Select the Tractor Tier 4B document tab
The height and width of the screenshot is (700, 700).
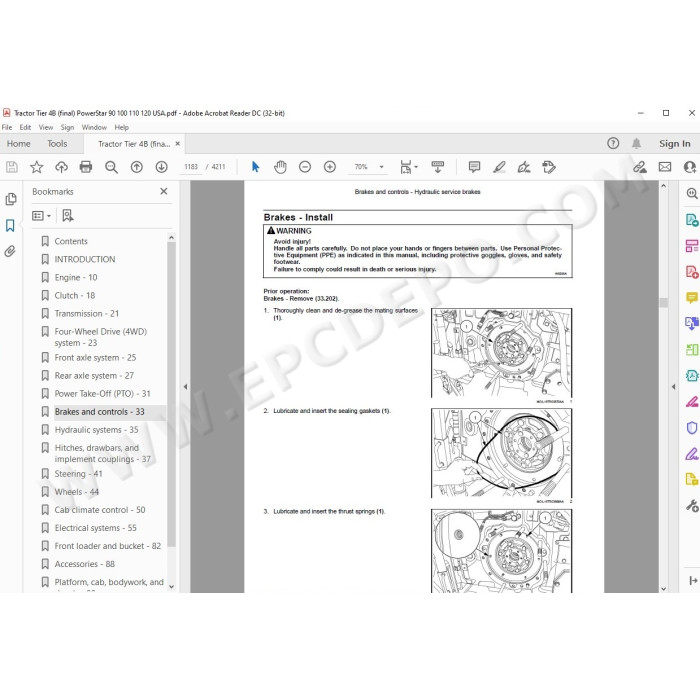[134, 144]
